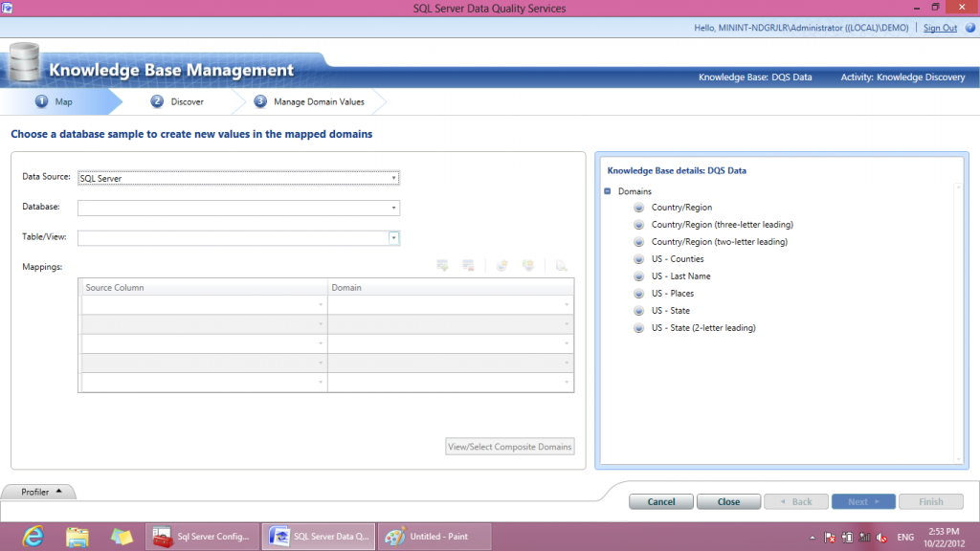Open fourth row Source Column dropdown
The width and height of the screenshot is (980, 551).
[321, 363]
